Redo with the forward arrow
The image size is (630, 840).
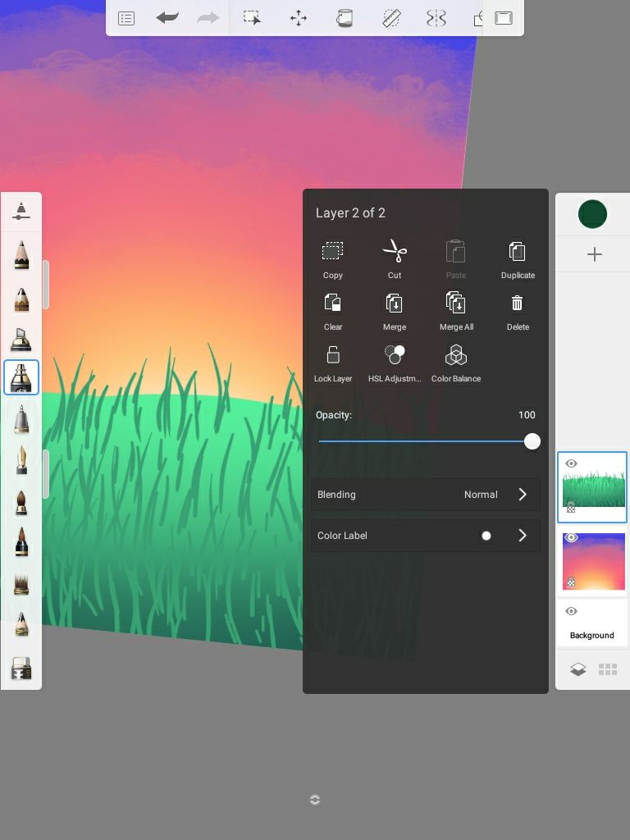[x=208, y=18]
